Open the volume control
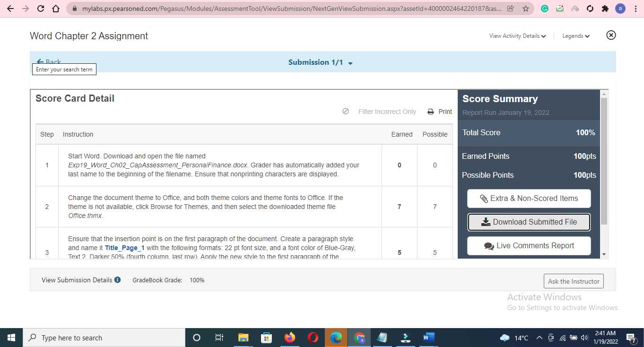 click(584, 338)
